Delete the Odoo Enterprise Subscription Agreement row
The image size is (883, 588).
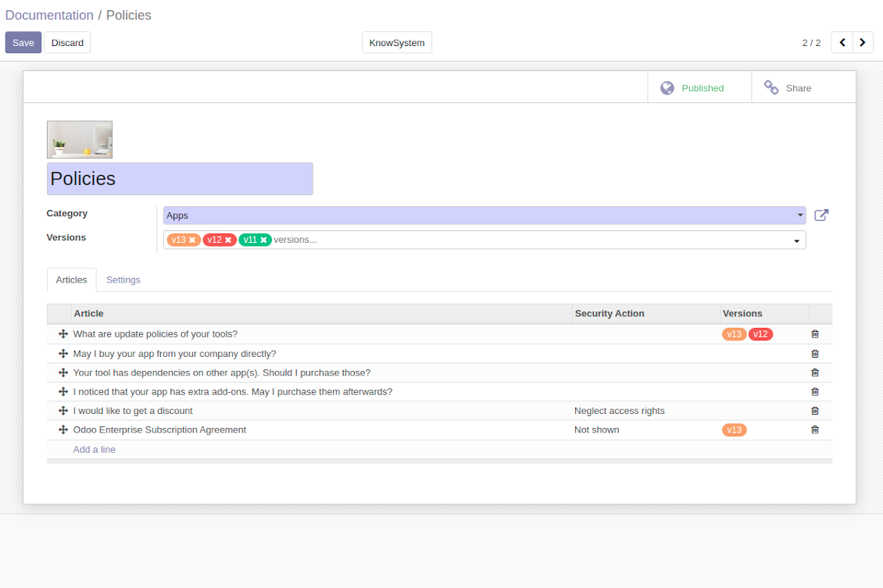tap(814, 430)
